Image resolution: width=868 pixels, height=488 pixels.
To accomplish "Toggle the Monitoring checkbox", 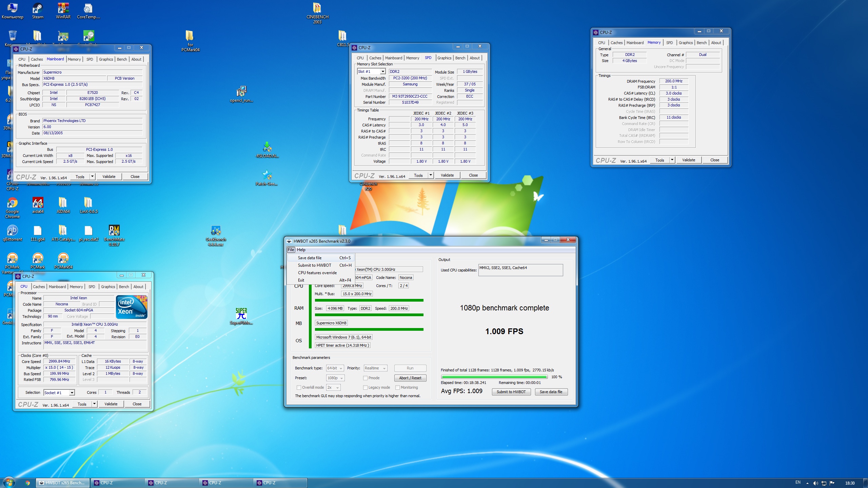I will (397, 387).
